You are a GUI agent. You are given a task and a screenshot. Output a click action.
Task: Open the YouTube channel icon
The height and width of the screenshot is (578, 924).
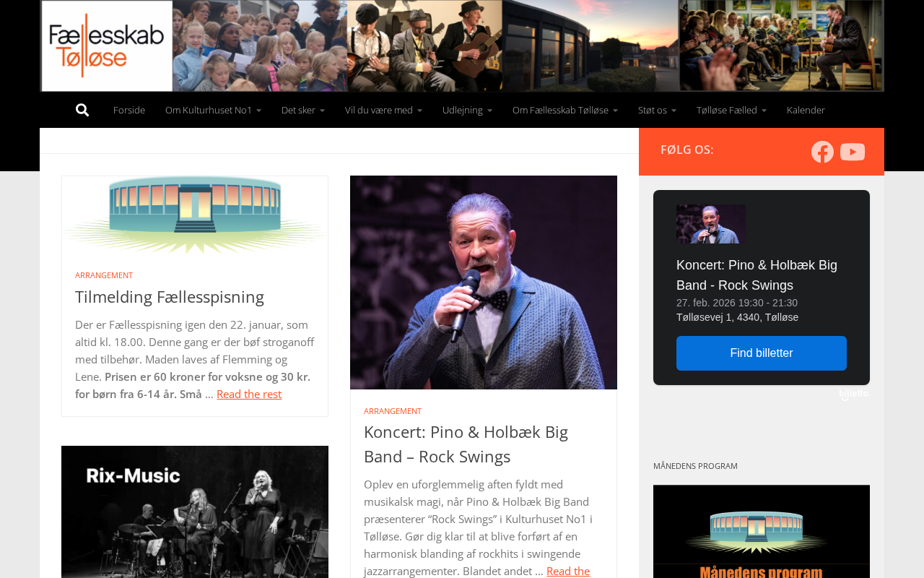pos(853,152)
